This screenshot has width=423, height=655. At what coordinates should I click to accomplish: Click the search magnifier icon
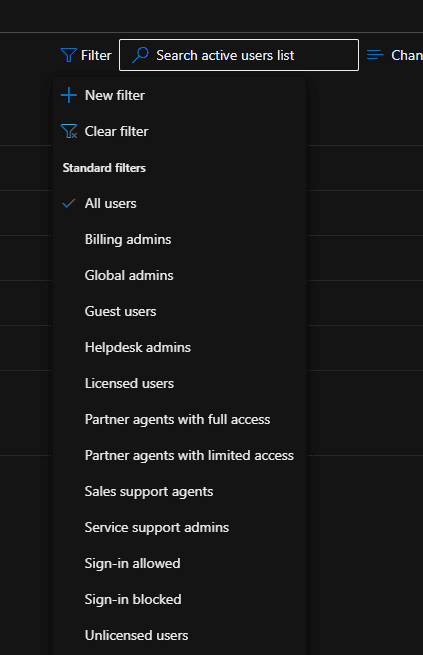point(140,55)
